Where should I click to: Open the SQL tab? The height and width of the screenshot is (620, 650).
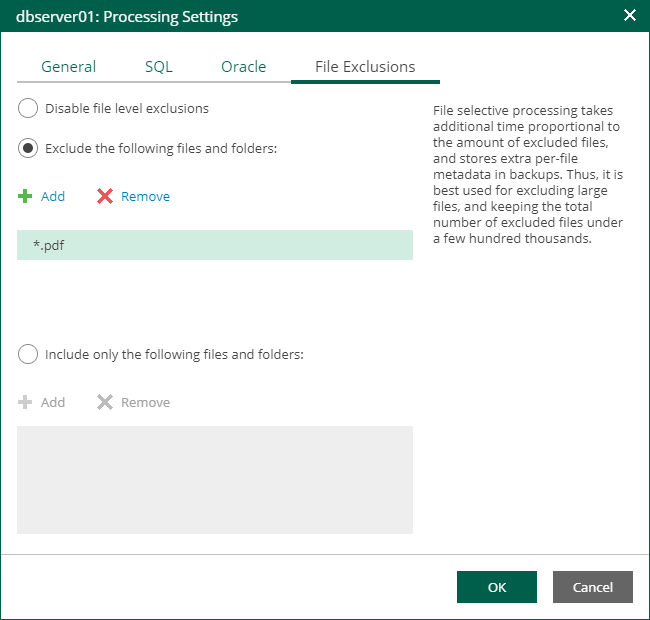158,67
